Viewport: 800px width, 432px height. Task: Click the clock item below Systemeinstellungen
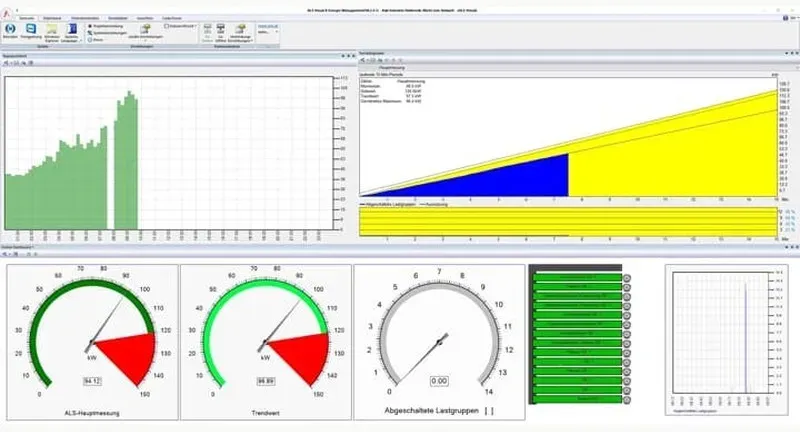point(96,40)
